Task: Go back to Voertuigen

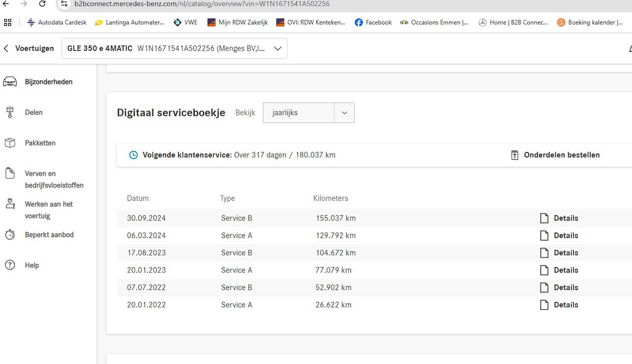Action: click(x=29, y=48)
